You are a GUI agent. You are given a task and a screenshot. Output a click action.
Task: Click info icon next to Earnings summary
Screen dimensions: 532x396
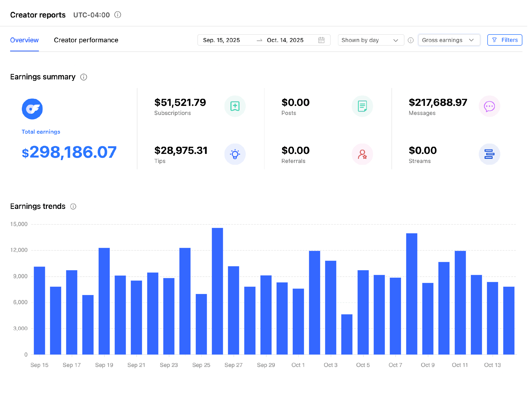click(x=83, y=77)
